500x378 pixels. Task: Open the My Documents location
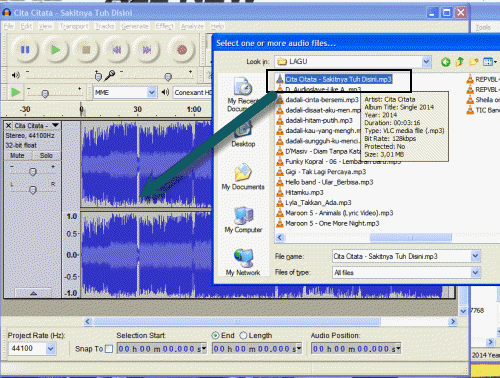[x=243, y=177]
